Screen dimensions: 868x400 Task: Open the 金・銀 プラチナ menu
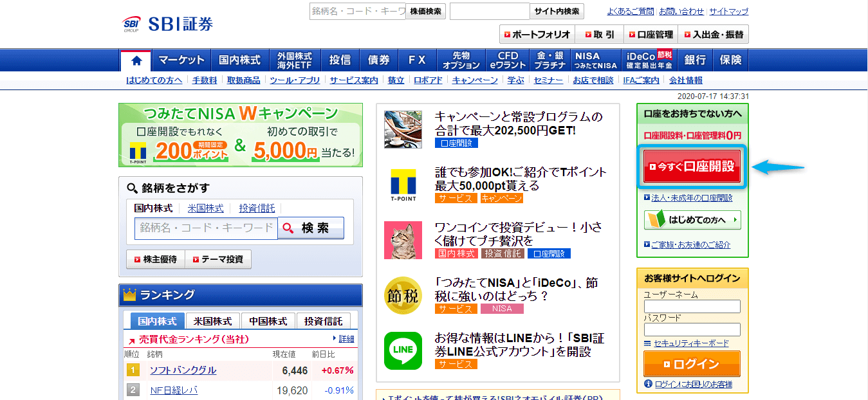tap(550, 60)
